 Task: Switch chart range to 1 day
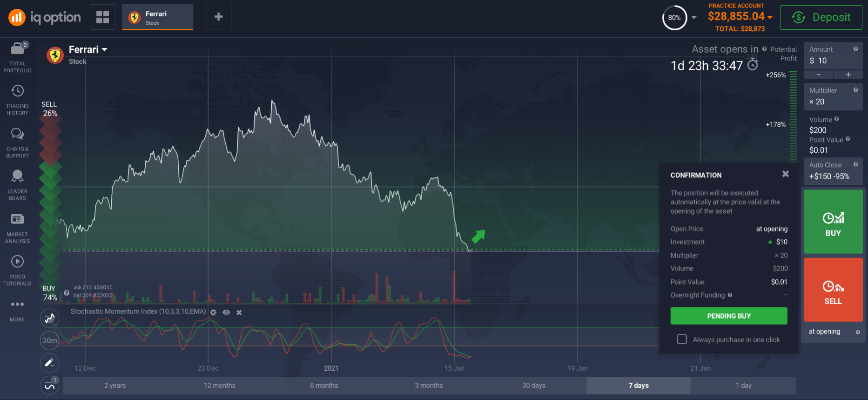(743, 386)
